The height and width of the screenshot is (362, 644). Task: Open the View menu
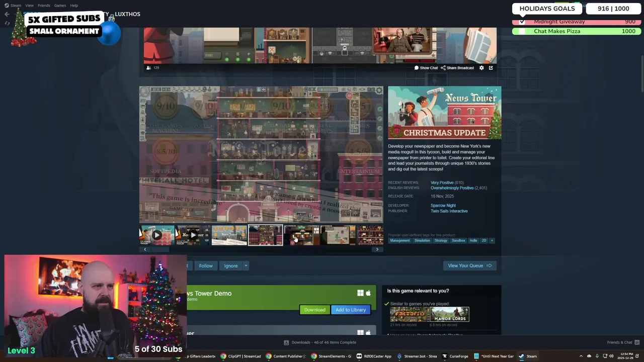pos(29,6)
